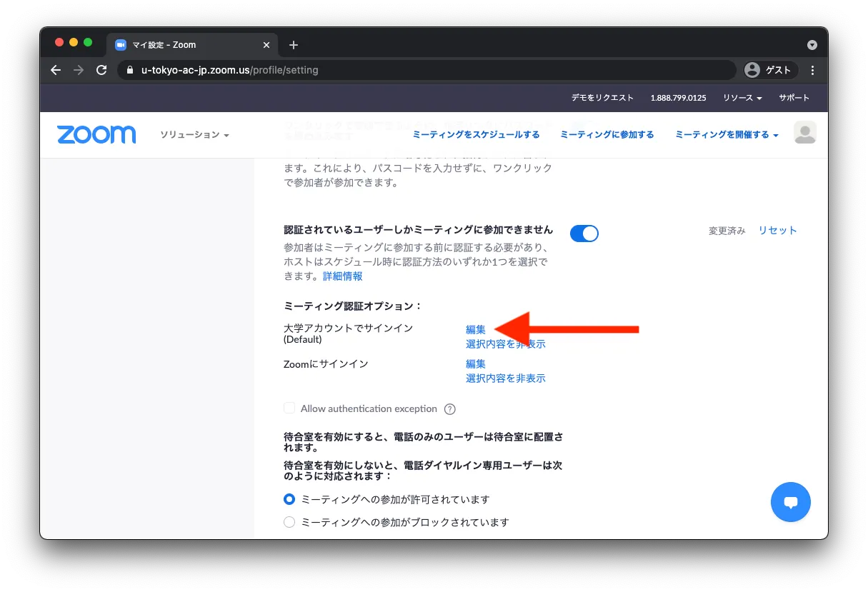This screenshot has height=592, width=868.
Task: Click the browser back arrow
Action: tap(56, 70)
